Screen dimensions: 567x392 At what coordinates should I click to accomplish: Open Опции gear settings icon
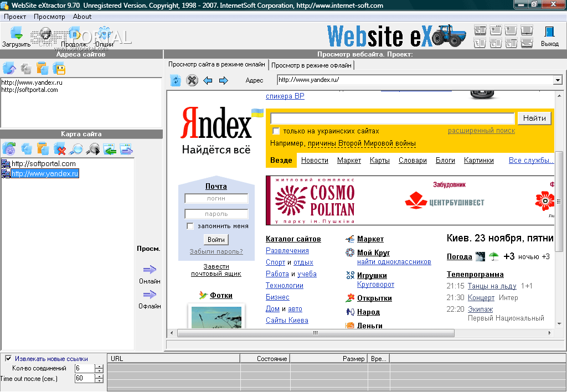(104, 33)
